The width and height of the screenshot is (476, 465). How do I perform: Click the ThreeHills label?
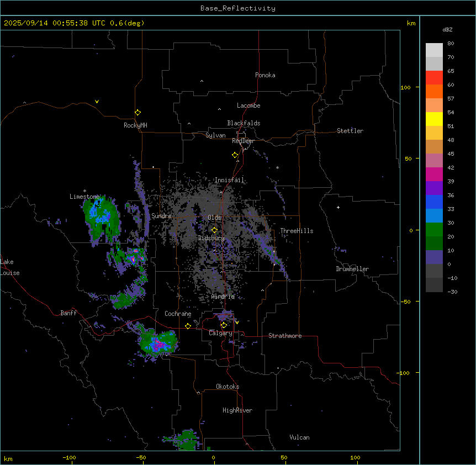(297, 231)
